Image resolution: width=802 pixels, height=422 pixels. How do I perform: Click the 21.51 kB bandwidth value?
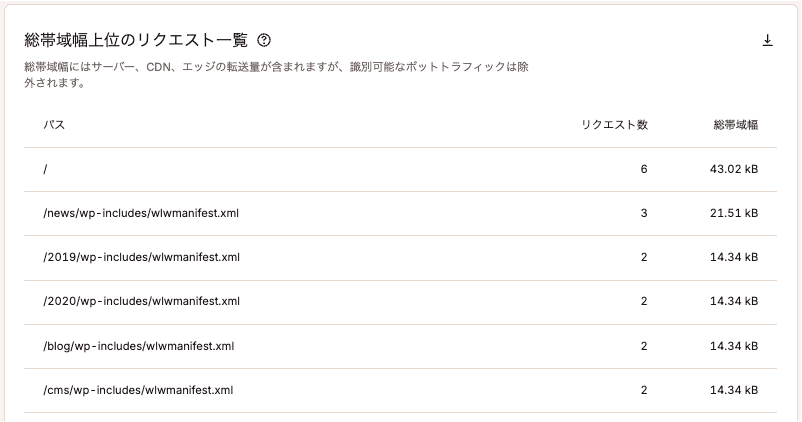click(x=733, y=213)
